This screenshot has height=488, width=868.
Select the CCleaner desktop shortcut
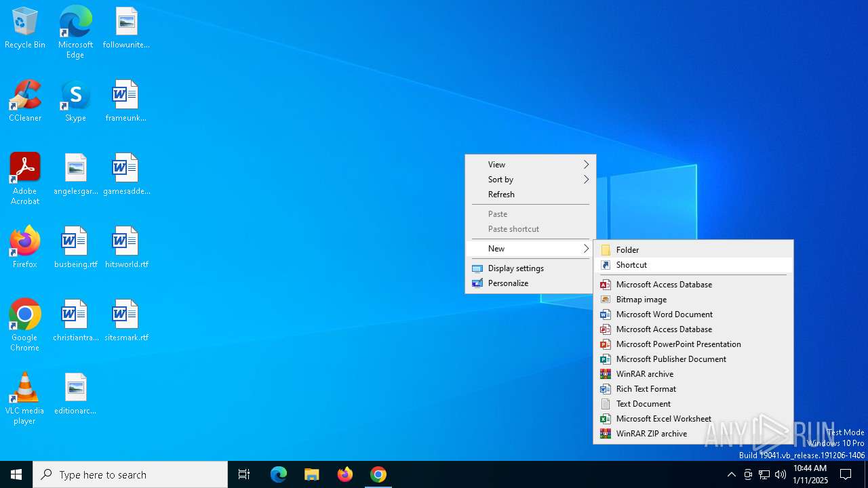pyautogui.click(x=25, y=102)
